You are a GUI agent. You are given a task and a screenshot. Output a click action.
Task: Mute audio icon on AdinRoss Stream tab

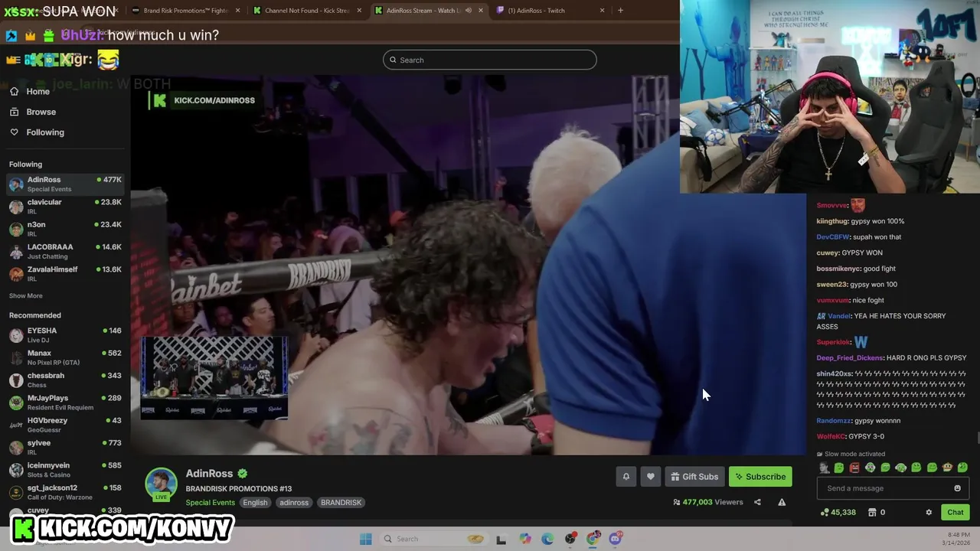coord(467,11)
